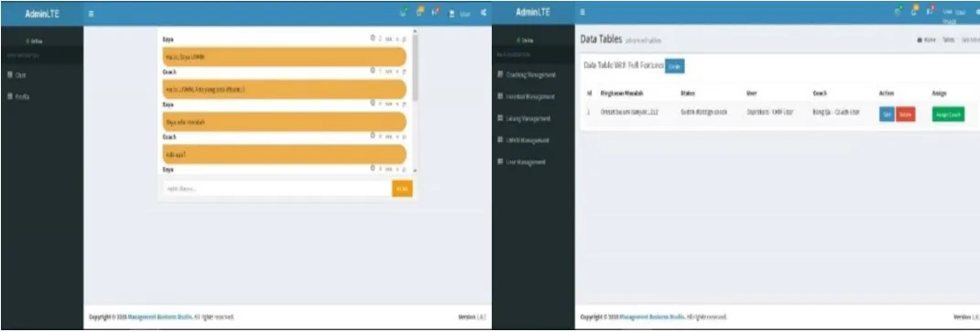Image resolution: width=980 pixels, height=332 pixels.
Task: Click 'Saya ada masalah' message bubble
Action: click(284, 122)
